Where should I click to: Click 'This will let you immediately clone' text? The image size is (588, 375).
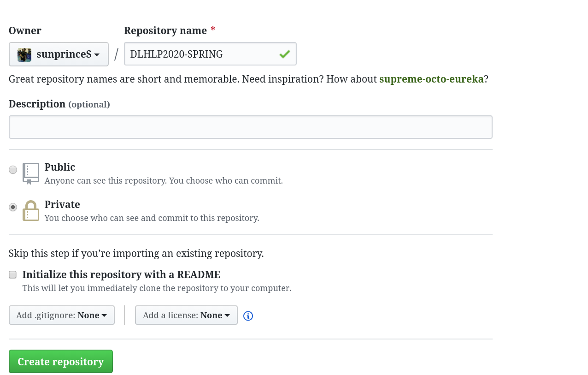click(x=157, y=288)
